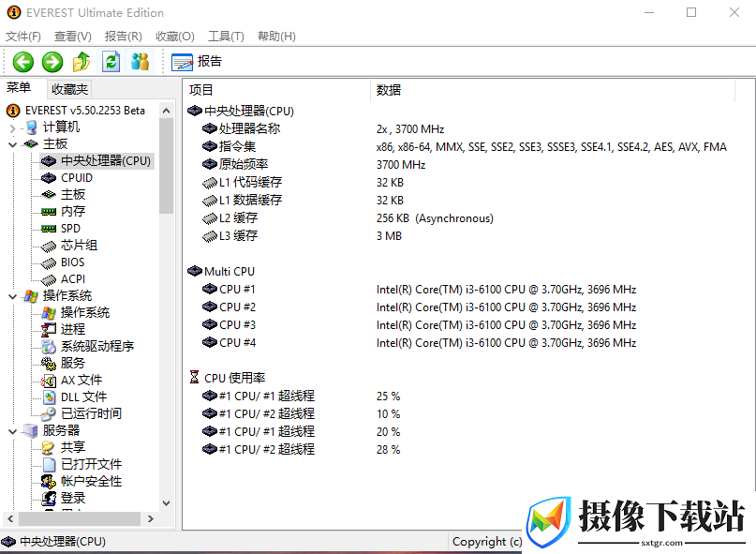Click the 内存 memory module icon
756x554 pixels.
(x=49, y=211)
